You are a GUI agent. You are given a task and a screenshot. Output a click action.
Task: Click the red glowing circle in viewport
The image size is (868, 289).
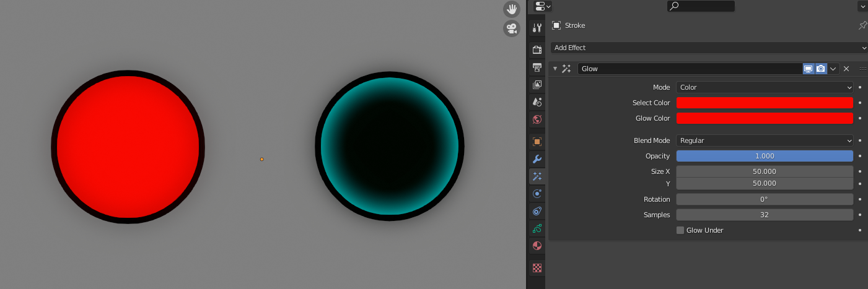pos(128,147)
